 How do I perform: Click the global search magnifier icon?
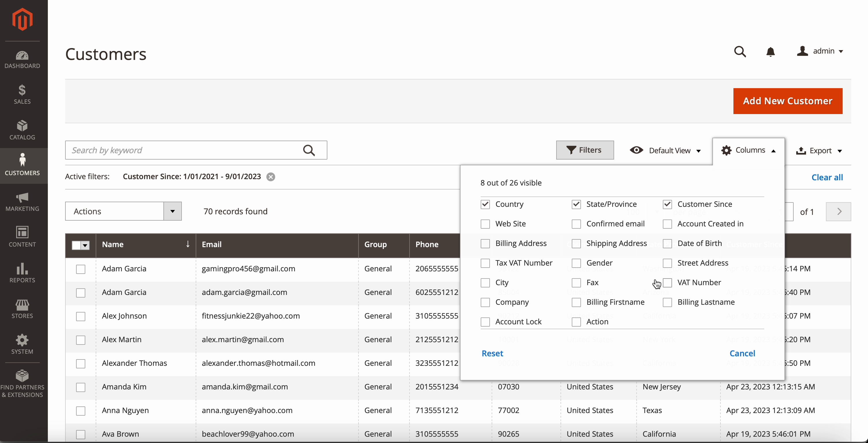point(740,52)
